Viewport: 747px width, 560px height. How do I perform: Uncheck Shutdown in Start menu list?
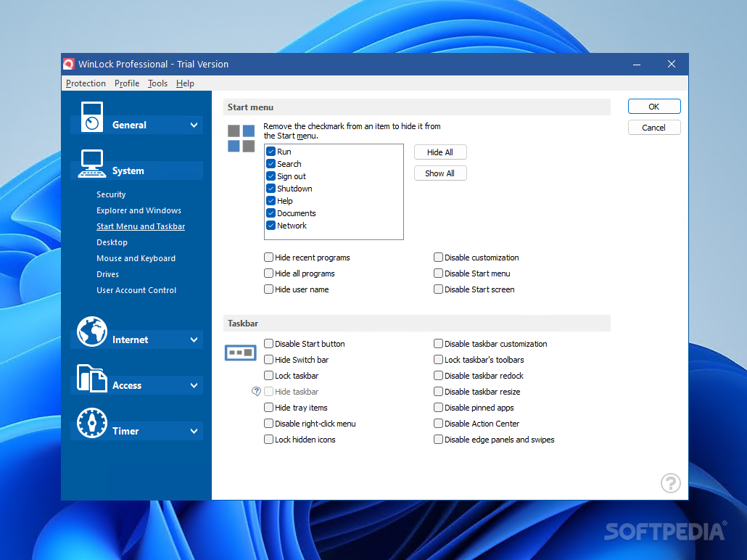tap(271, 189)
